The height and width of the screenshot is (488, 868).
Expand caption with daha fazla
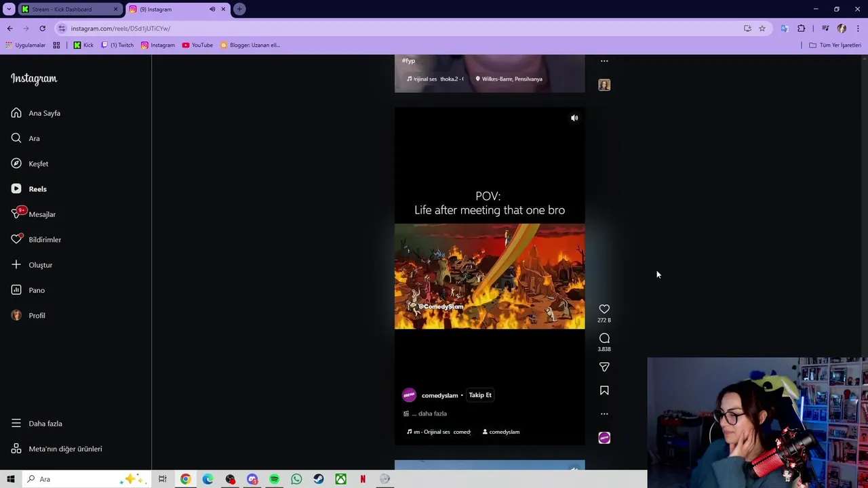coord(432,413)
